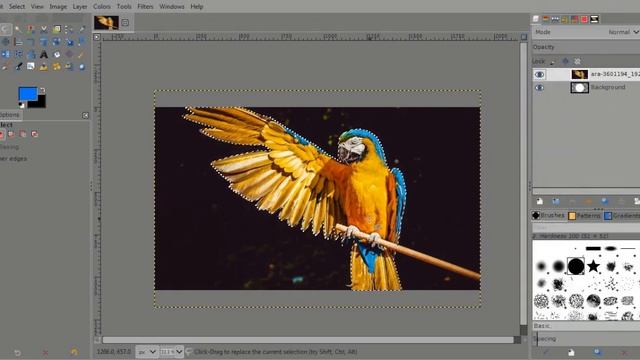
Task: Open image menu at ruler corner
Action: click(97, 37)
